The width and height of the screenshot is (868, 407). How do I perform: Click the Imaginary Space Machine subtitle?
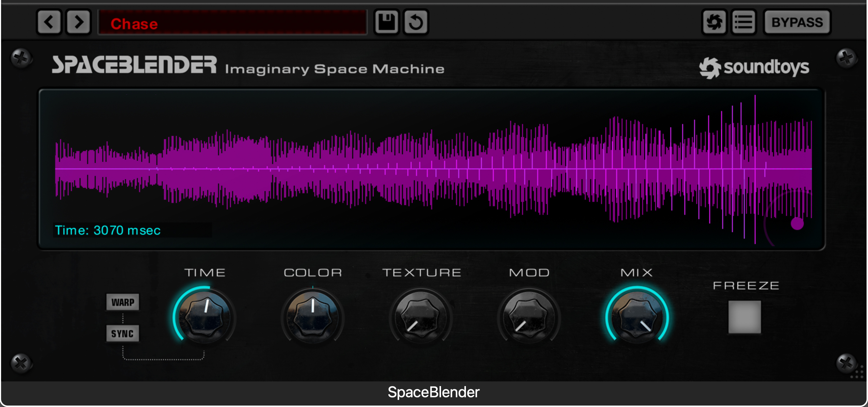pyautogui.click(x=335, y=69)
